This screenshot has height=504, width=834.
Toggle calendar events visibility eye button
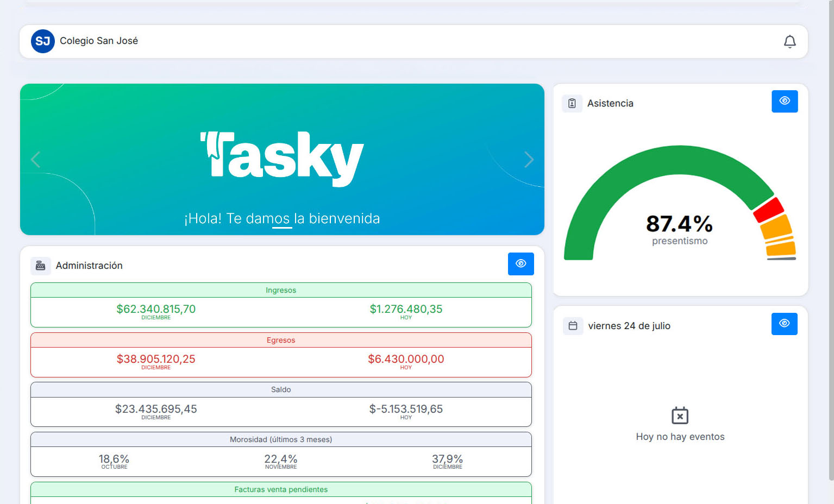pos(784,324)
